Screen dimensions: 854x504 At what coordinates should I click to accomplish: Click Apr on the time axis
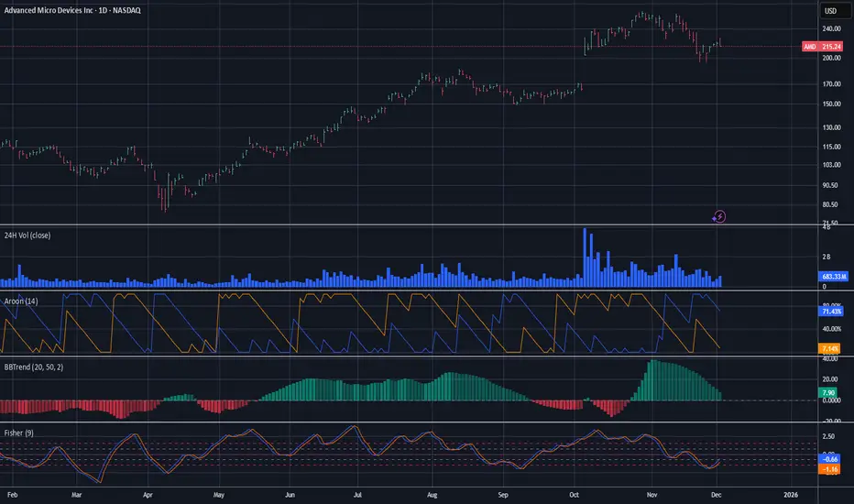(148, 495)
